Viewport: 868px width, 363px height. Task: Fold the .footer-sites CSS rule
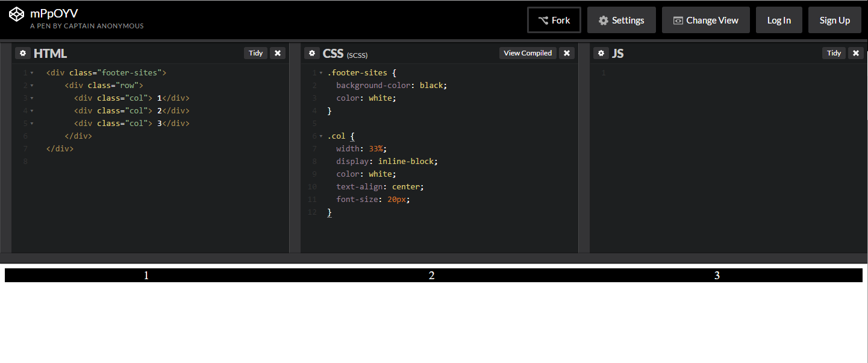(x=321, y=73)
